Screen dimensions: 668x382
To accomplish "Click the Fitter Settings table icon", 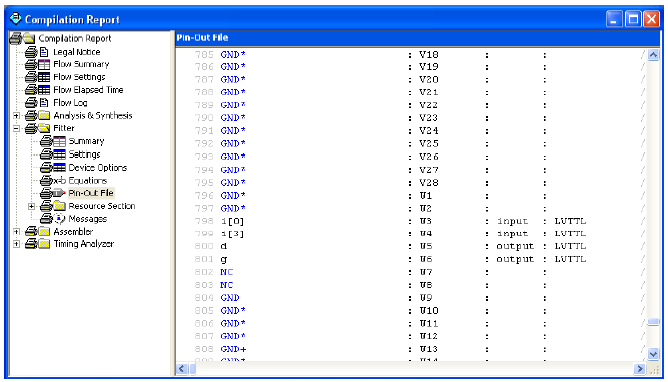I will [60, 154].
